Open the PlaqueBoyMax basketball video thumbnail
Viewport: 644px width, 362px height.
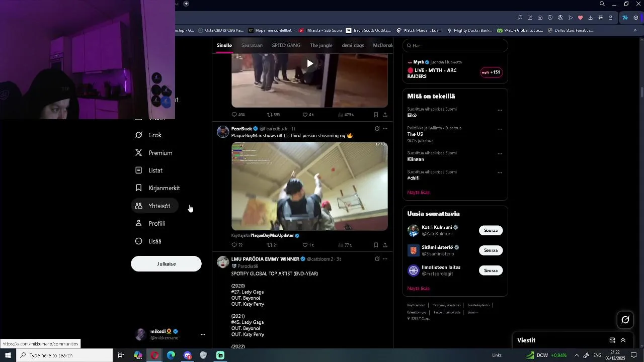(309, 186)
